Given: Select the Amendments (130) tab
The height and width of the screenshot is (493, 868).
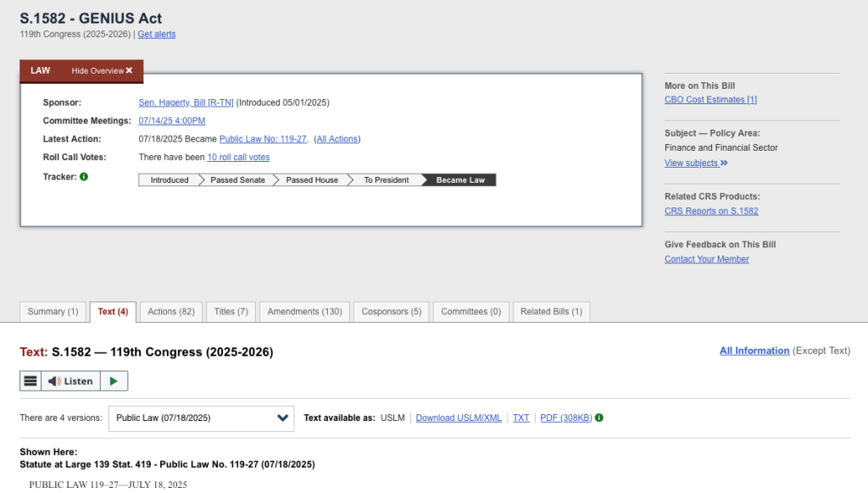Looking at the screenshot, I should [x=304, y=312].
